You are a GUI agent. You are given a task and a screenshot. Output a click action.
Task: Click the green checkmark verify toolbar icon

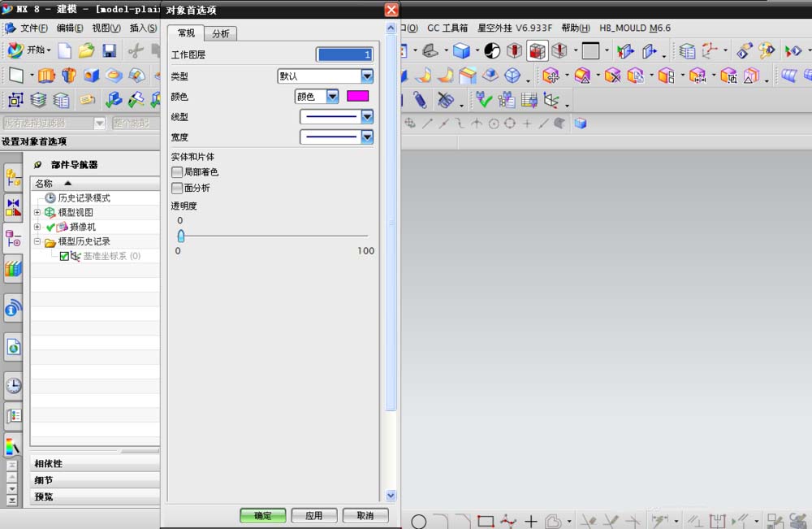click(484, 102)
